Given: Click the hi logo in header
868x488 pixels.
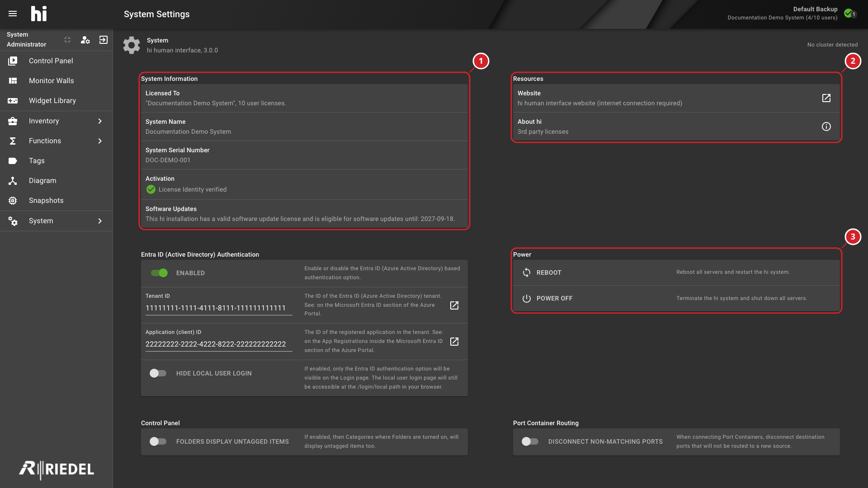Looking at the screenshot, I should [39, 14].
